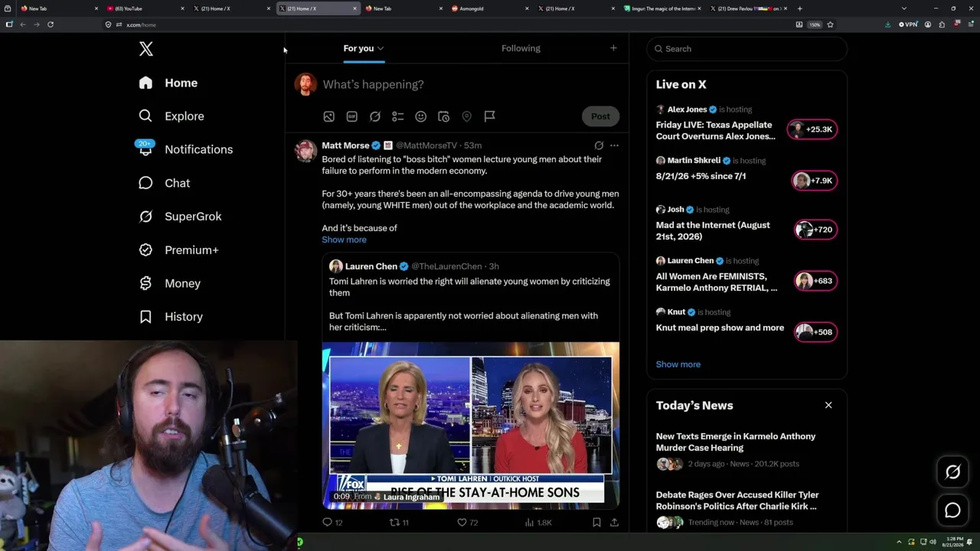Open the Home page from the sidebar
The width and height of the screenshot is (980, 551).
[x=168, y=83]
